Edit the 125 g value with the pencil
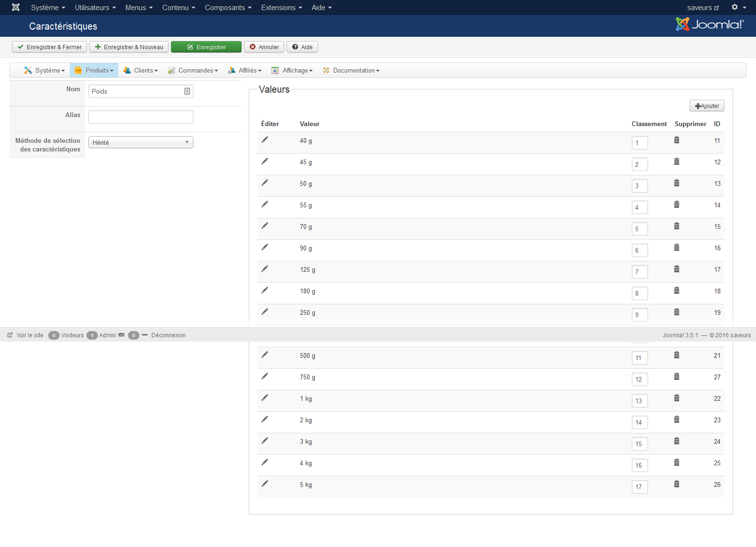756x547 pixels. (265, 269)
